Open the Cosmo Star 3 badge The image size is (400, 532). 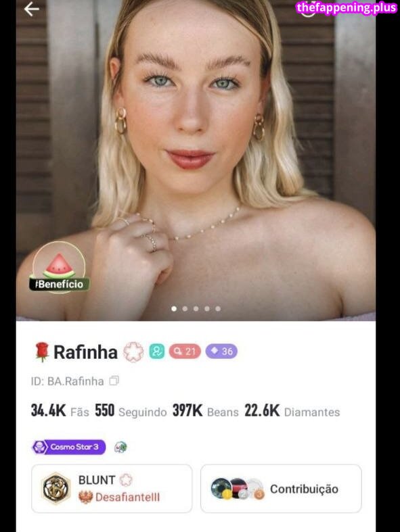(68, 447)
